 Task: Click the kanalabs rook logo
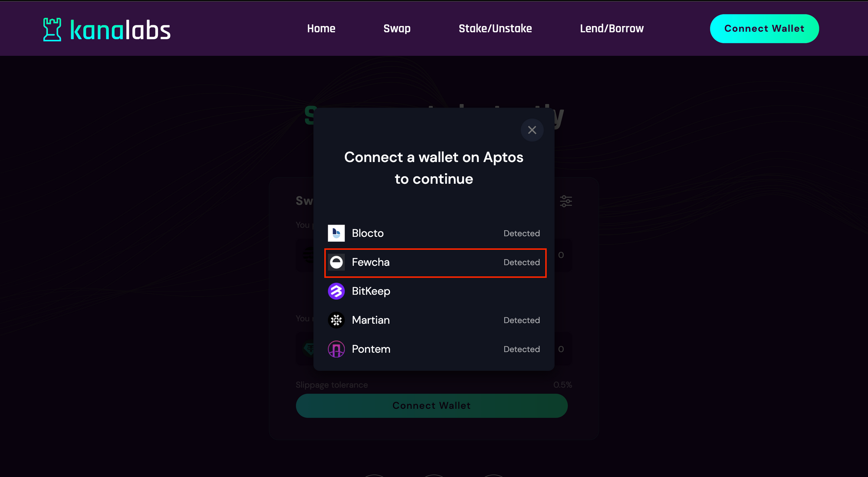tap(53, 30)
